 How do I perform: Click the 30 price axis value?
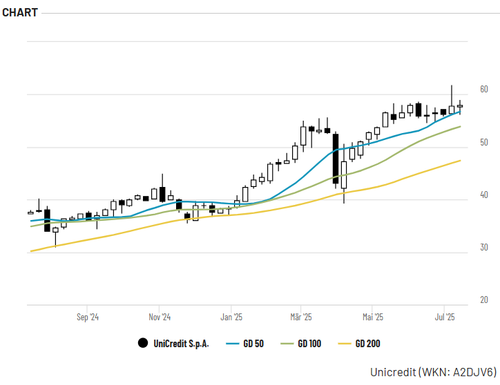tap(484, 247)
